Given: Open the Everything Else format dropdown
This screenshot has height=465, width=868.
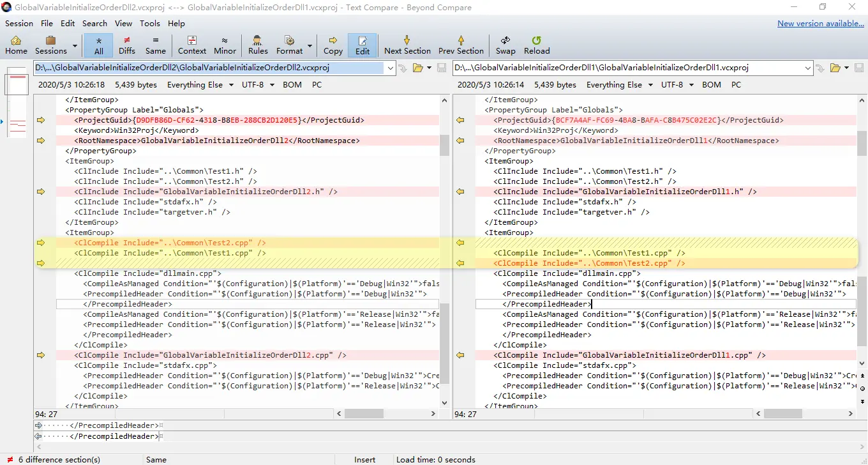Looking at the screenshot, I should [200, 84].
